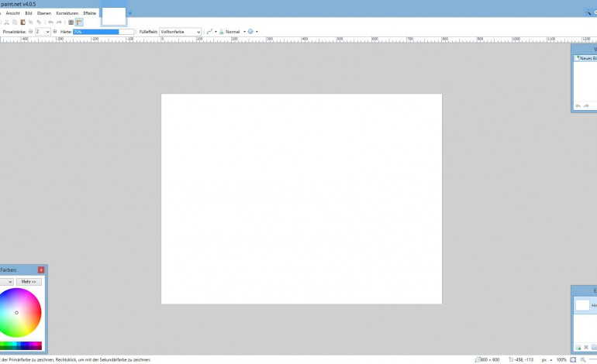This screenshot has height=364, width=597.
Task: Click the blend mode flask icon
Action: click(x=222, y=32)
